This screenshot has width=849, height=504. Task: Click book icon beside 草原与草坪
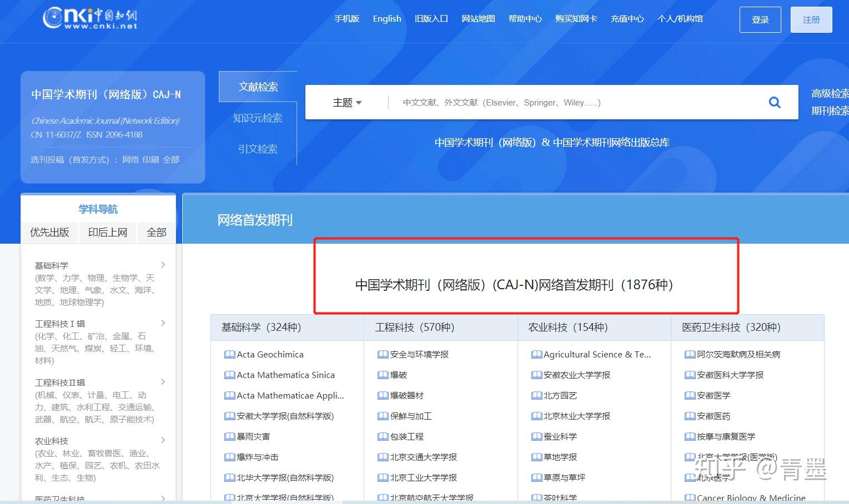(536, 478)
